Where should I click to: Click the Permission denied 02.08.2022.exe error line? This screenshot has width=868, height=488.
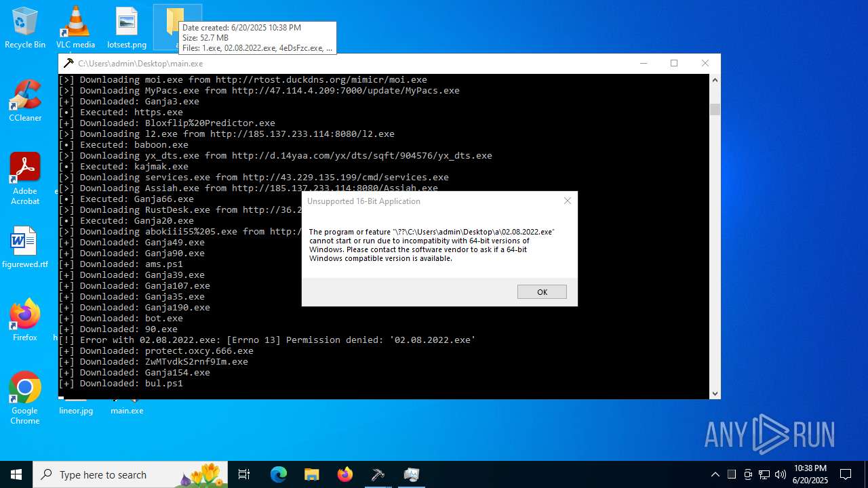pyautogui.click(x=267, y=340)
